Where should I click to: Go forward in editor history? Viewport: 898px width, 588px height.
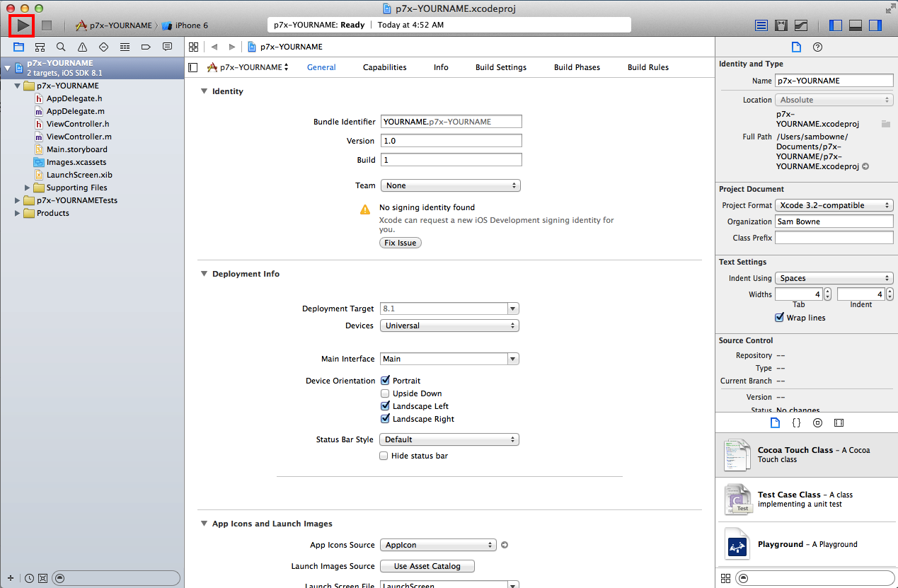point(231,47)
